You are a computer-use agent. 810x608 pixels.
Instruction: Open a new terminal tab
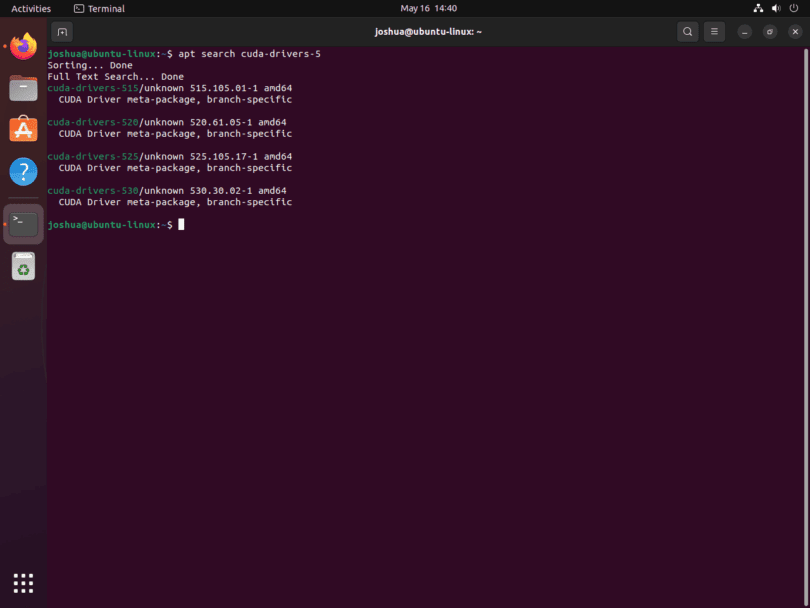coord(61,31)
